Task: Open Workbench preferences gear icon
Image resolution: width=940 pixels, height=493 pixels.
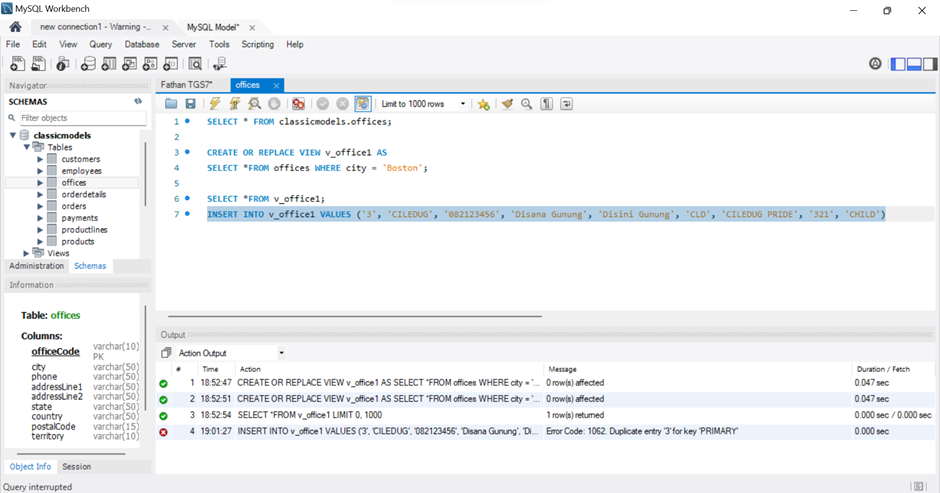Action: [875, 64]
